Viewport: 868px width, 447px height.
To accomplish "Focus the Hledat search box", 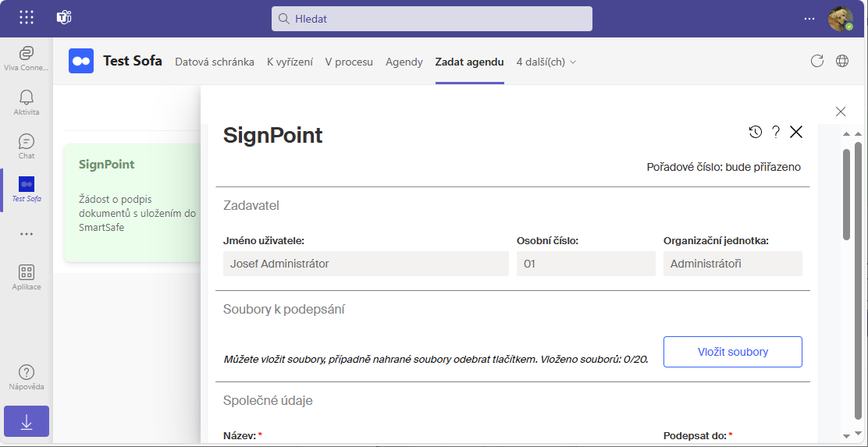I will pyautogui.click(x=432, y=19).
